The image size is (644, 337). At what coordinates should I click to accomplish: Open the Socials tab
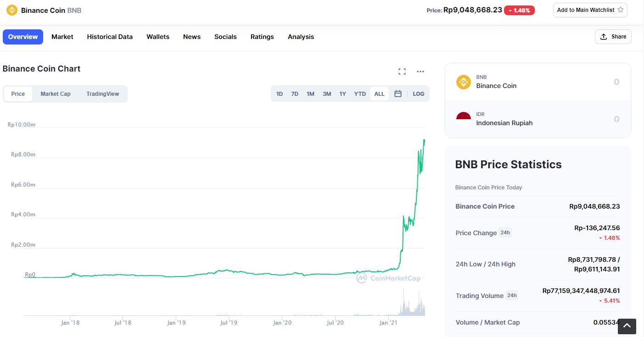[225, 37]
